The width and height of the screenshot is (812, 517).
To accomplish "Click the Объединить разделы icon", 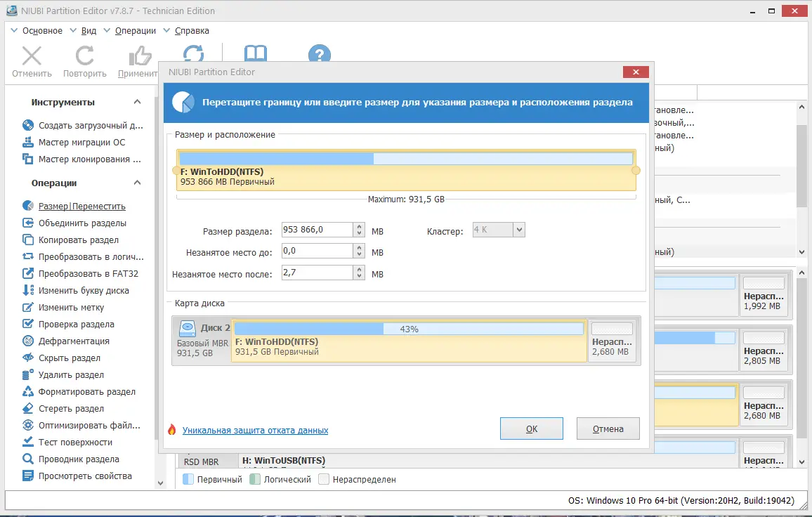I will click(28, 223).
